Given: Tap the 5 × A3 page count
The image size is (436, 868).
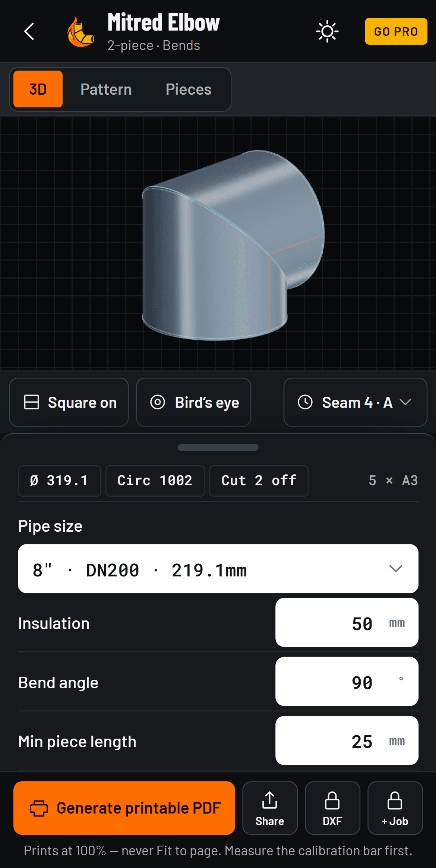Looking at the screenshot, I should coord(393,481).
